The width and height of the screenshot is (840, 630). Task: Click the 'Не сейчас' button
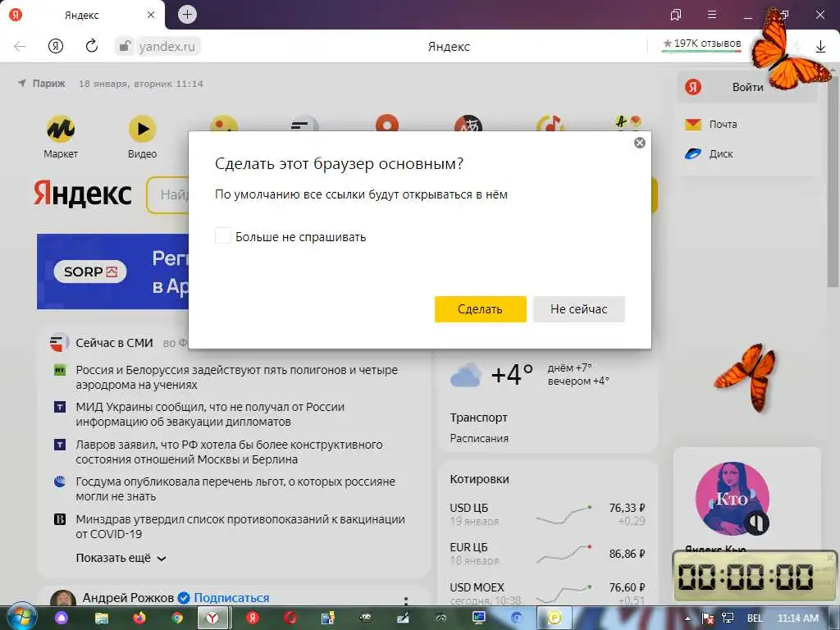pyautogui.click(x=578, y=309)
